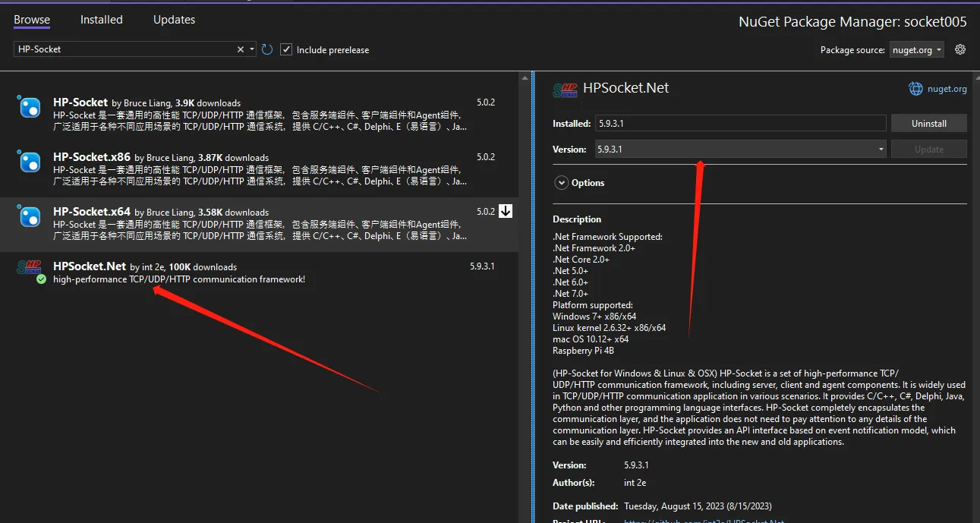Click the Installed version field
Screen dimensions: 980x523
point(740,123)
